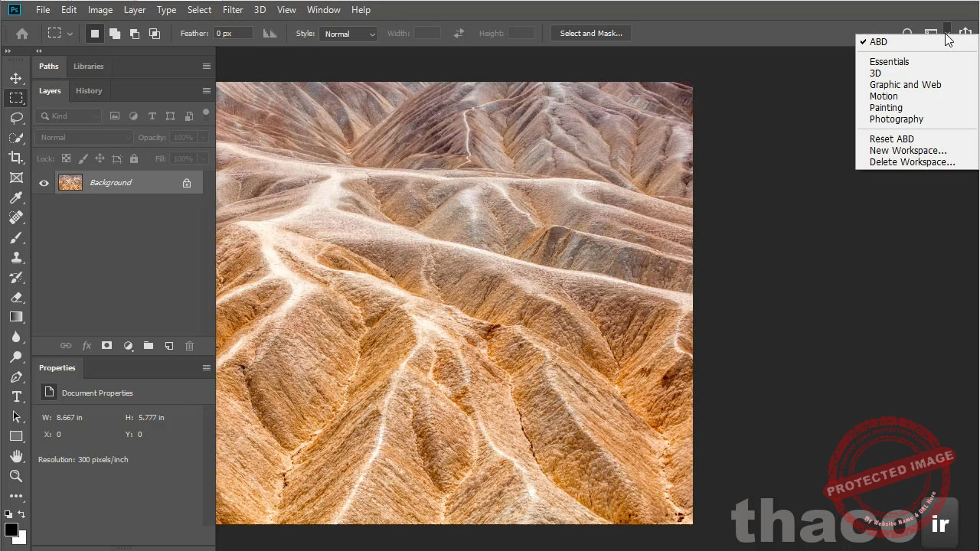Select the Clone Stamp tool
980x551 pixels.
pos(16,258)
